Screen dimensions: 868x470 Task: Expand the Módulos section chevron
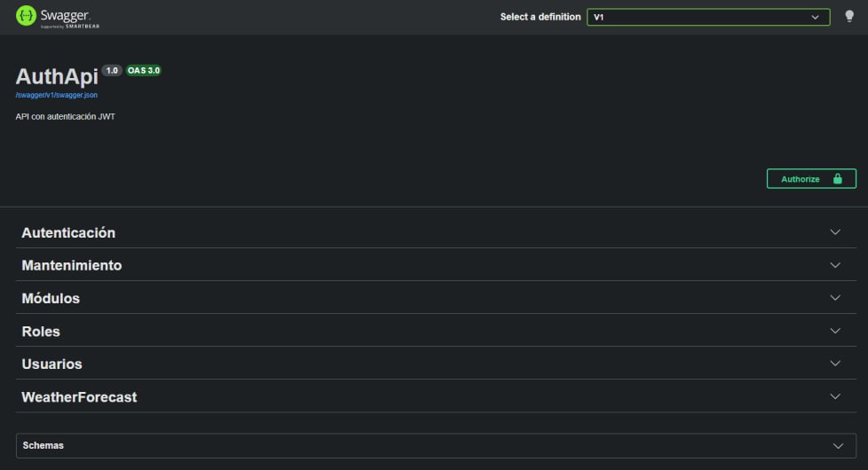(834, 298)
